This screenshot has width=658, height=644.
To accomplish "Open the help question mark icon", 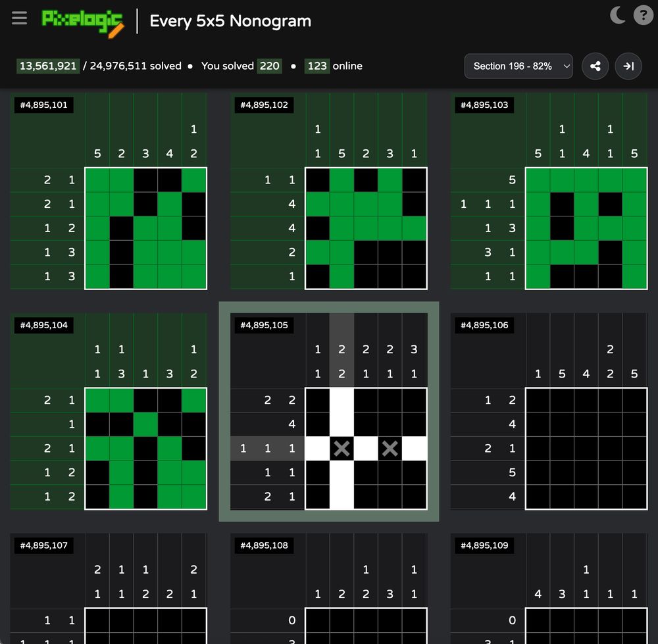I will [x=643, y=16].
